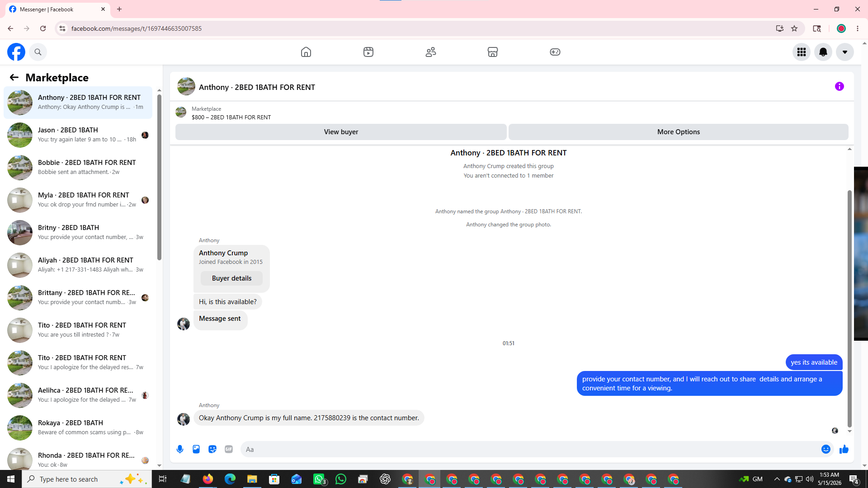Choose a sticker icon

[212, 449]
